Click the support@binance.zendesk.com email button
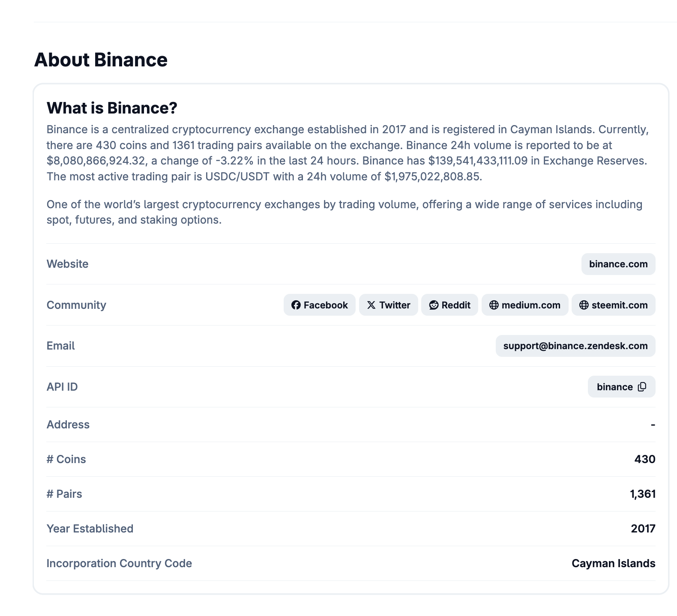 tap(575, 346)
